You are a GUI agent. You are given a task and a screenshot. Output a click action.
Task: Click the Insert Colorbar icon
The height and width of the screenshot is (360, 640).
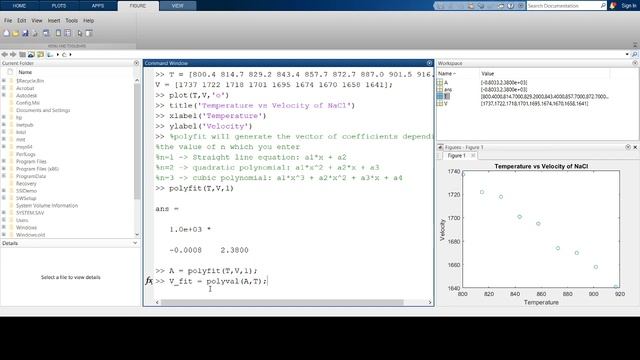pos(58,33)
